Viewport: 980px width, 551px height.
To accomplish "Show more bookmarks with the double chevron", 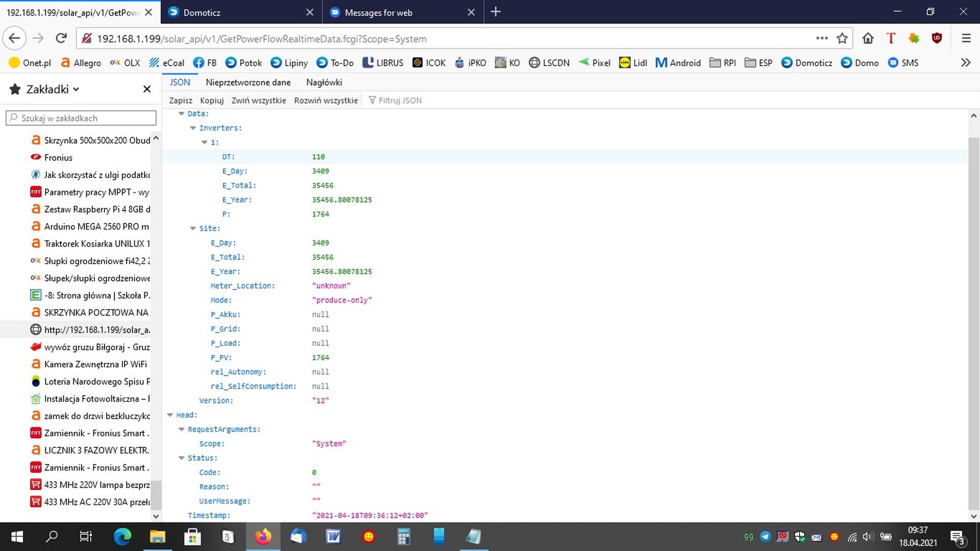I will pos(965,63).
